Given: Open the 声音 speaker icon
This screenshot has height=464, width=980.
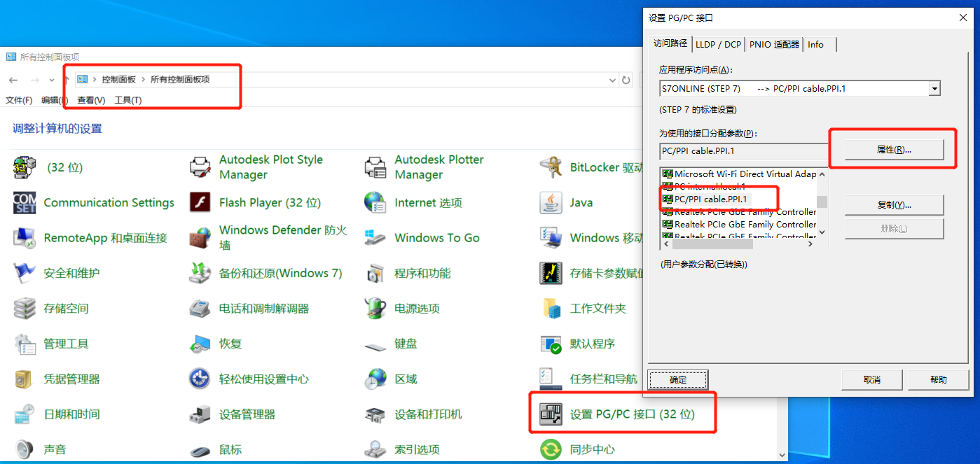Looking at the screenshot, I should [x=25, y=449].
